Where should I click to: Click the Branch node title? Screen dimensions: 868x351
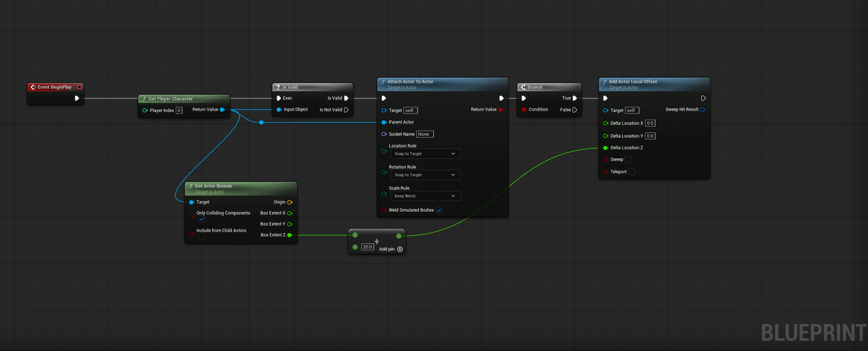coord(535,87)
